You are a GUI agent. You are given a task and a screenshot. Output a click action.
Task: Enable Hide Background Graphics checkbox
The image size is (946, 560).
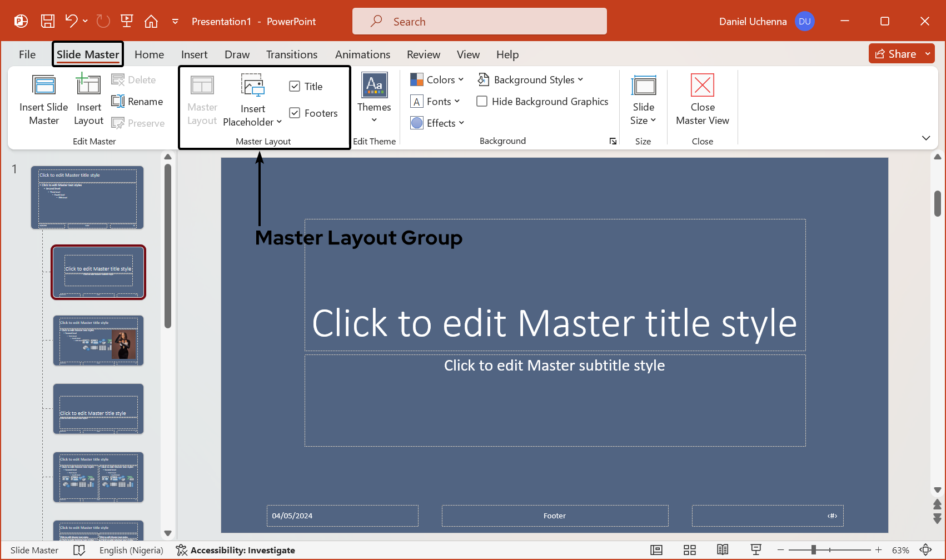[482, 102]
